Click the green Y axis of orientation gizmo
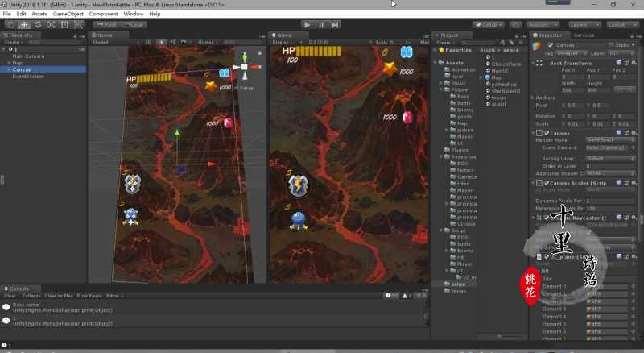 point(245,56)
